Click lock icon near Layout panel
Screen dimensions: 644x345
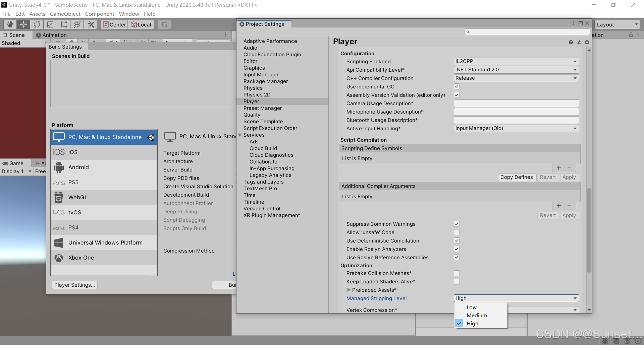click(631, 35)
